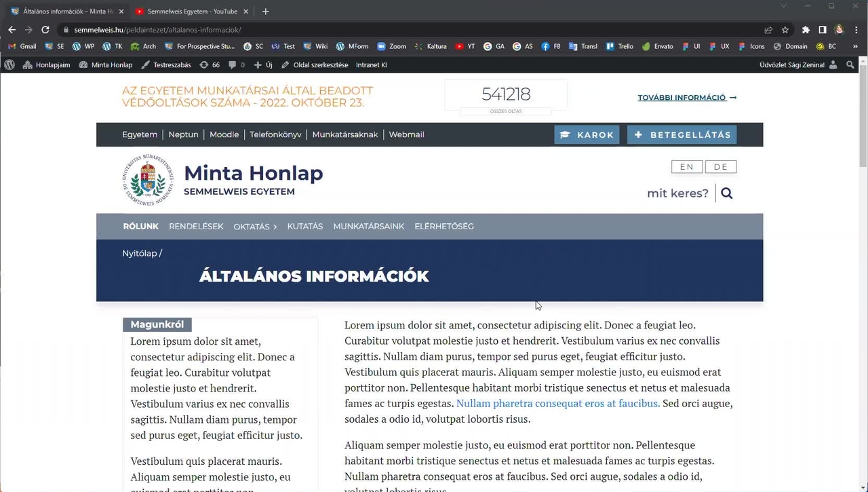Open the RENDELÉSEK menu item
The width and height of the screenshot is (868, 492).
click(196, 227)
